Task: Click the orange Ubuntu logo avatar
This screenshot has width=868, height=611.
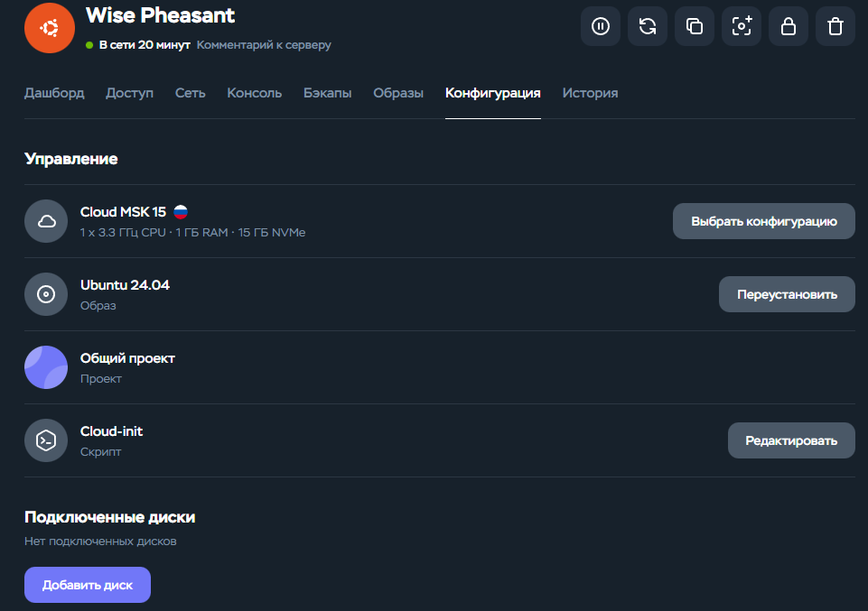Action: [50, 27]
